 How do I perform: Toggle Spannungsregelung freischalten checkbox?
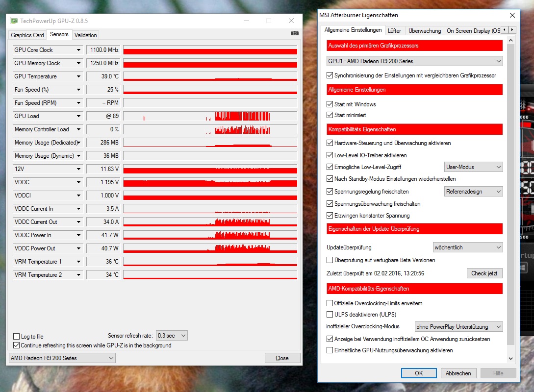tap(330, 192)
